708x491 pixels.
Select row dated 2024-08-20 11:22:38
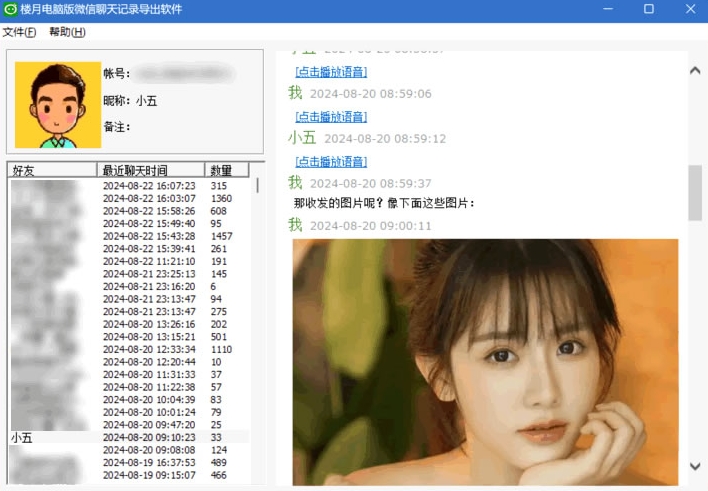click(x=129, y=388)
